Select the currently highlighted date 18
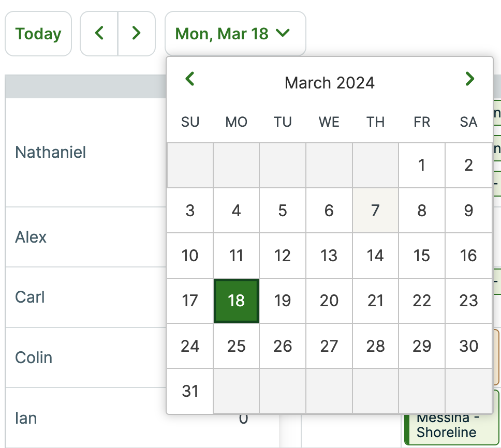The height and width of the screenshot is (448, 501). [236, 301]
